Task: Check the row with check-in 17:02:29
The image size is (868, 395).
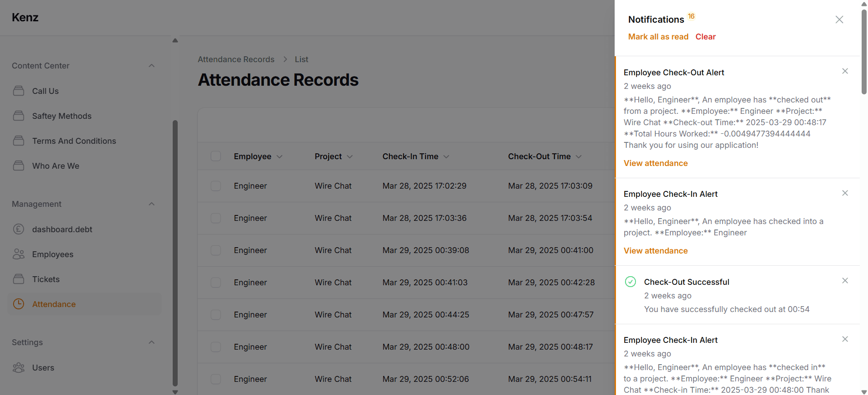Action: [216, 186]
